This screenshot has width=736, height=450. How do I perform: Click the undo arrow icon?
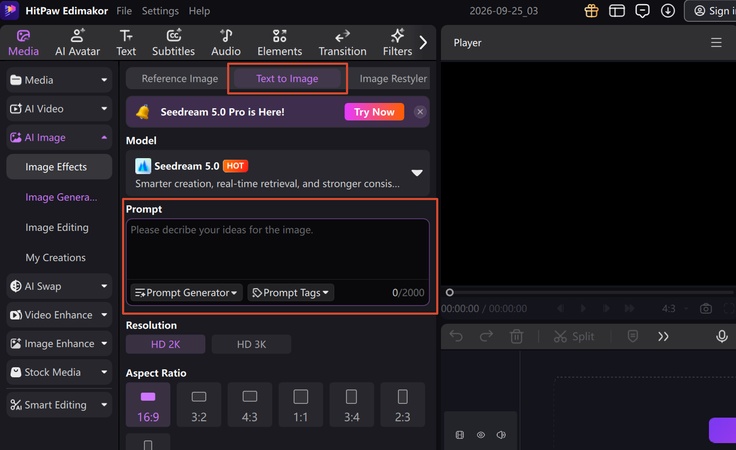(456, 336)
